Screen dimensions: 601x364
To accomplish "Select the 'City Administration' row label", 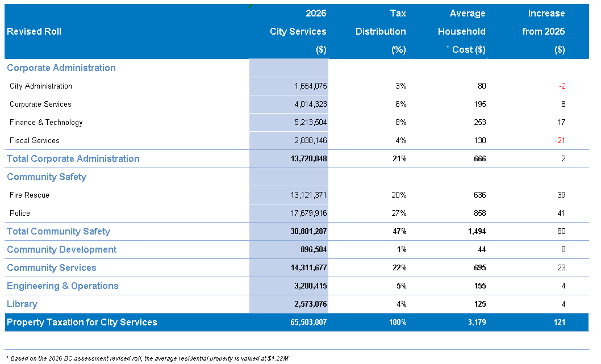I will click(41, 86).
